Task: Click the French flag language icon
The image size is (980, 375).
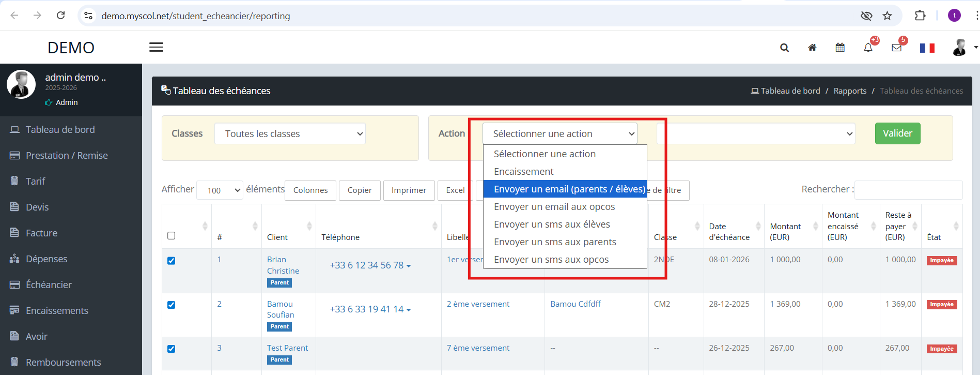Action: tap(927, 48)
